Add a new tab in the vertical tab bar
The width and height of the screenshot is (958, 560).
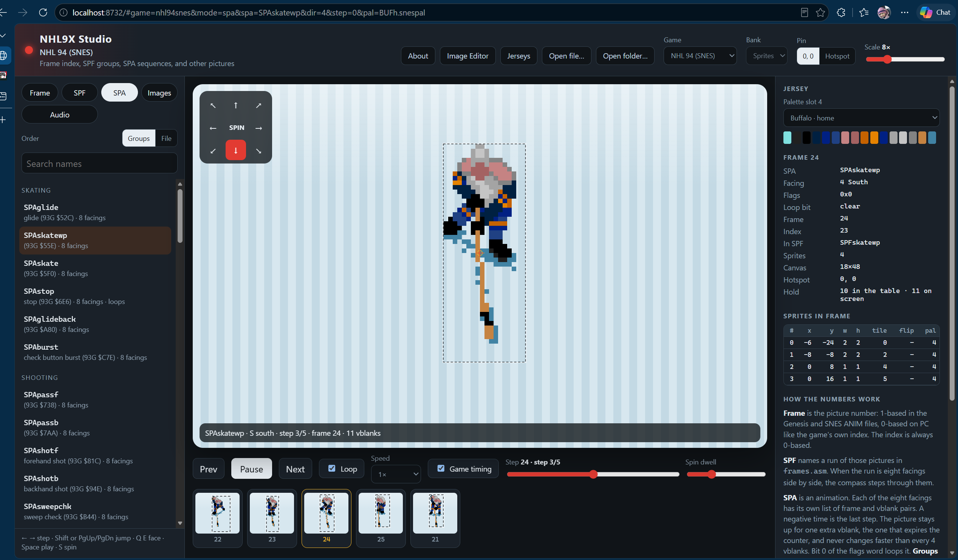point(3,120)
